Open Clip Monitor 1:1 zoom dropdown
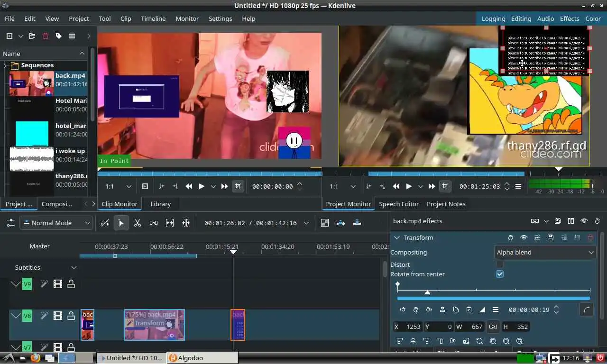Image resolution: width=607 pixels, height=364 pixels. [x=119, y=186]
